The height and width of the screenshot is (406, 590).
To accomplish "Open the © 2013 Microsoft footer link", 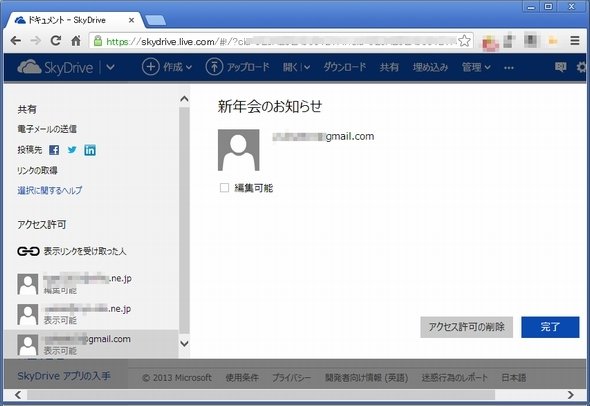I will tap(177, 377).
